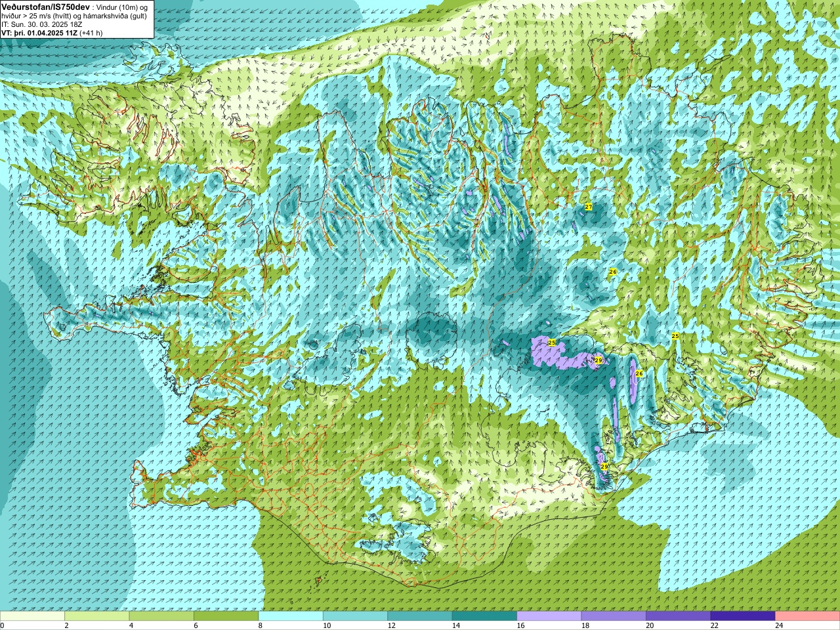Screen dimensions: 840x630
Task: Pick the medium teal 12–14 m/s legend swatch
Action: 420,616
